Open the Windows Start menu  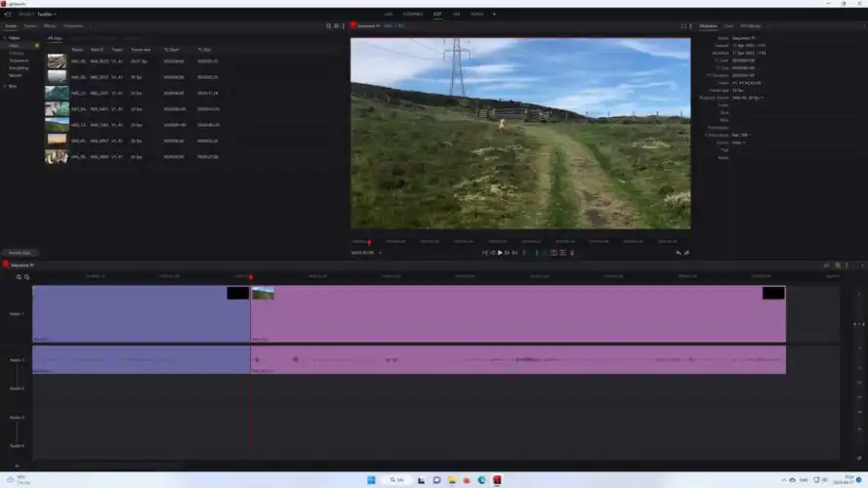[x=371, y=480]
